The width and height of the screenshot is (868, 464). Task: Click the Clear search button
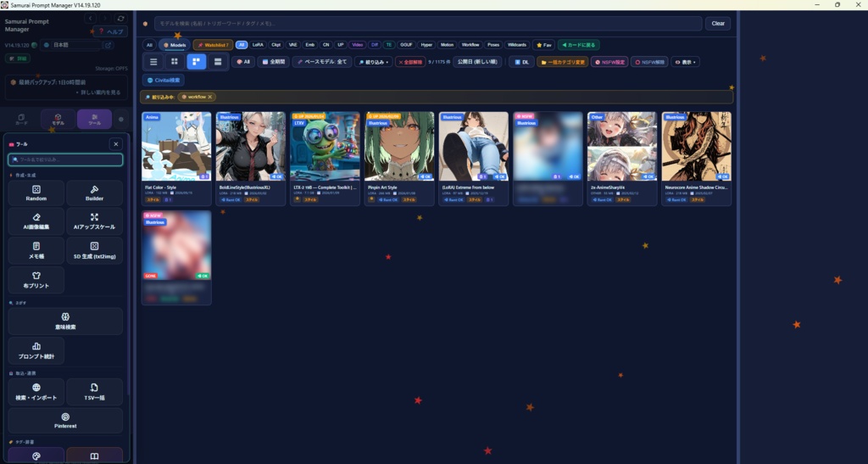(718, 23)
